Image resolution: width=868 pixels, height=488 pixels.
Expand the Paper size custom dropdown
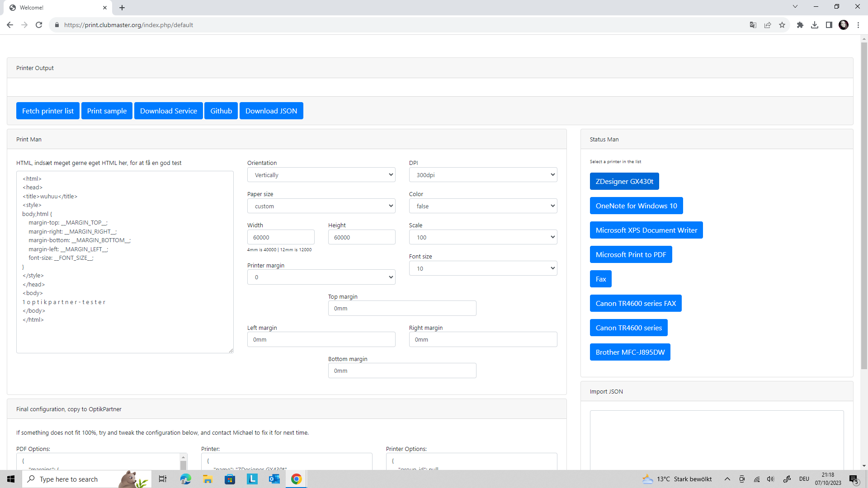321,206
